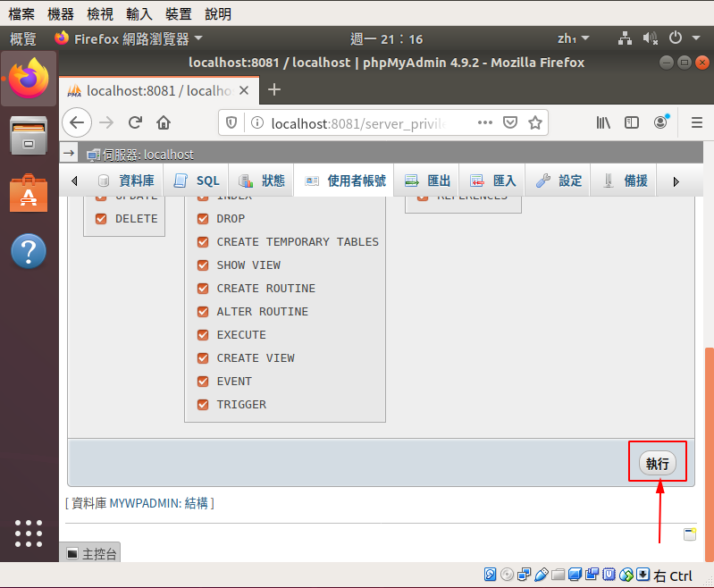Screen dimensions: 714x588
Task: Open the 裝置 menu
Action: (x=179, y=13)
